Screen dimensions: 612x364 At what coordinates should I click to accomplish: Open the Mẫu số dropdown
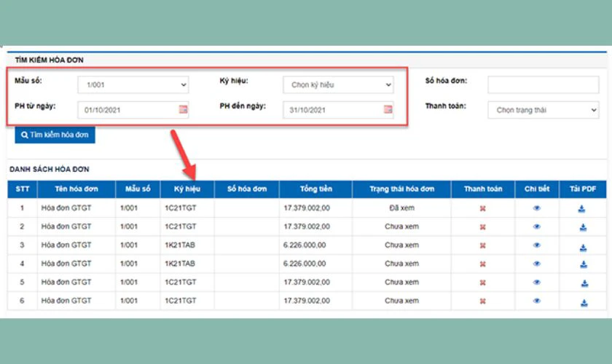[x=134, y=84]
